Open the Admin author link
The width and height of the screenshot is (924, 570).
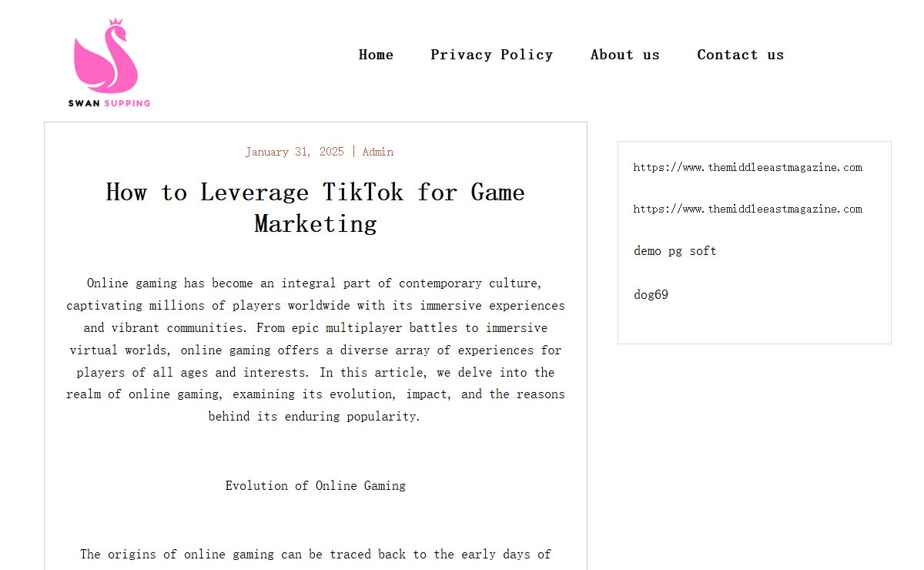pos(378,152)
